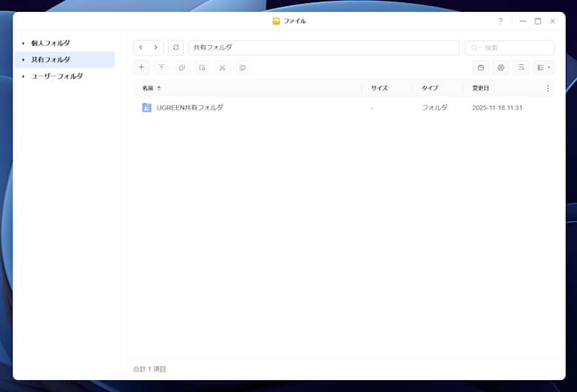Image resolution: width=577 pixels, height=392 pixels.
Task: Click the scissors cut icon
Action: (x=222, y=67)
